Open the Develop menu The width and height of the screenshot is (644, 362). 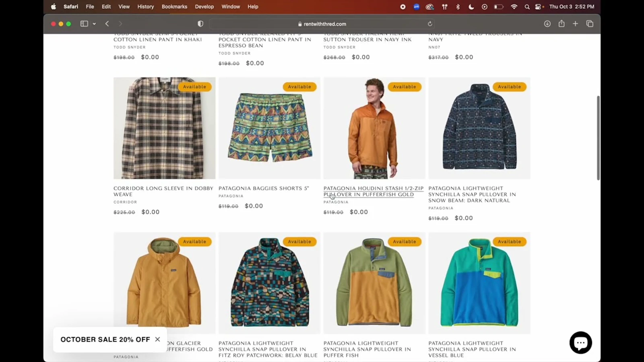204,6
